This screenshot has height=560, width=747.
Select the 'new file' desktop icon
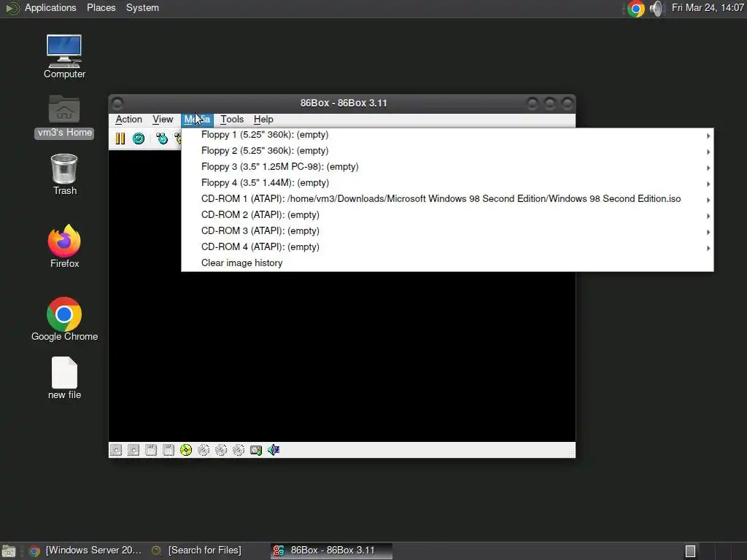[64, 378]
